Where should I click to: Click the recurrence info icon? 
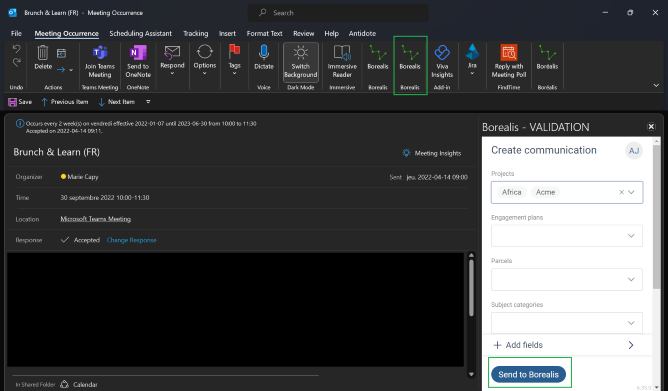coord(20,124)
